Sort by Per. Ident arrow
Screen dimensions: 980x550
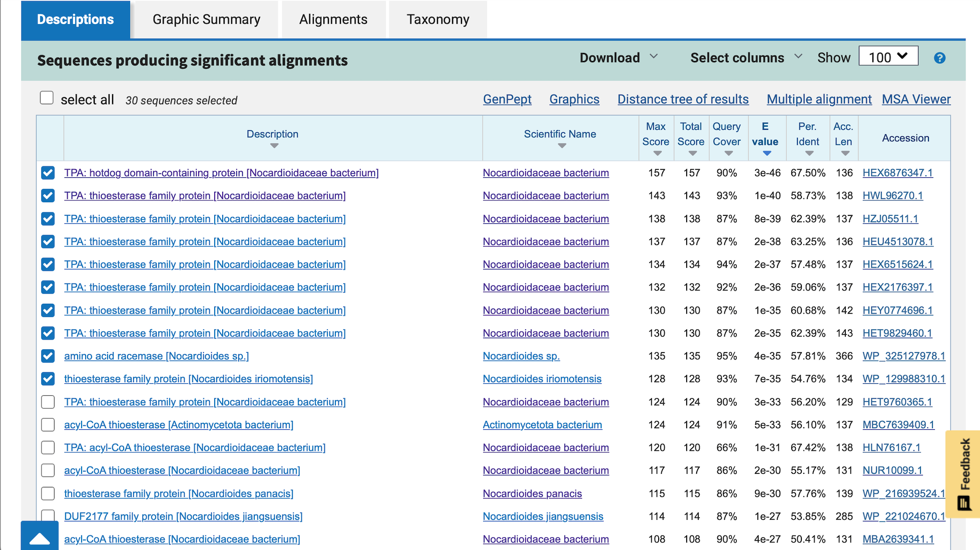809,153
